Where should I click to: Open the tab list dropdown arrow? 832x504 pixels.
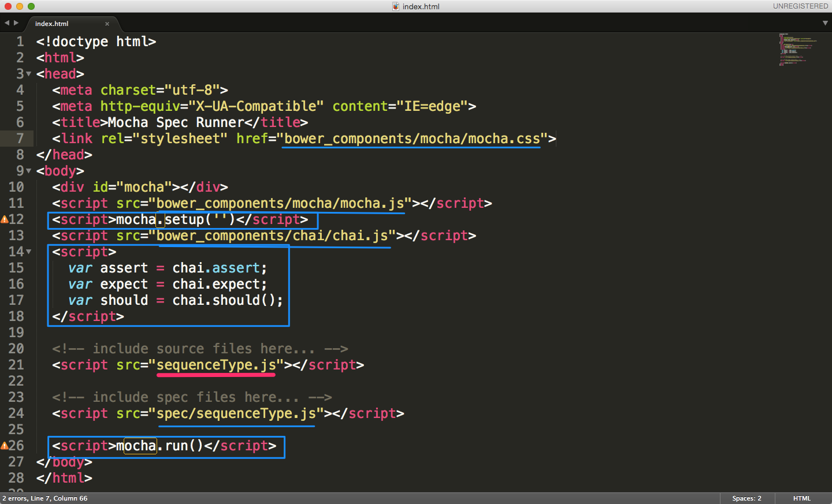[825, 23]
